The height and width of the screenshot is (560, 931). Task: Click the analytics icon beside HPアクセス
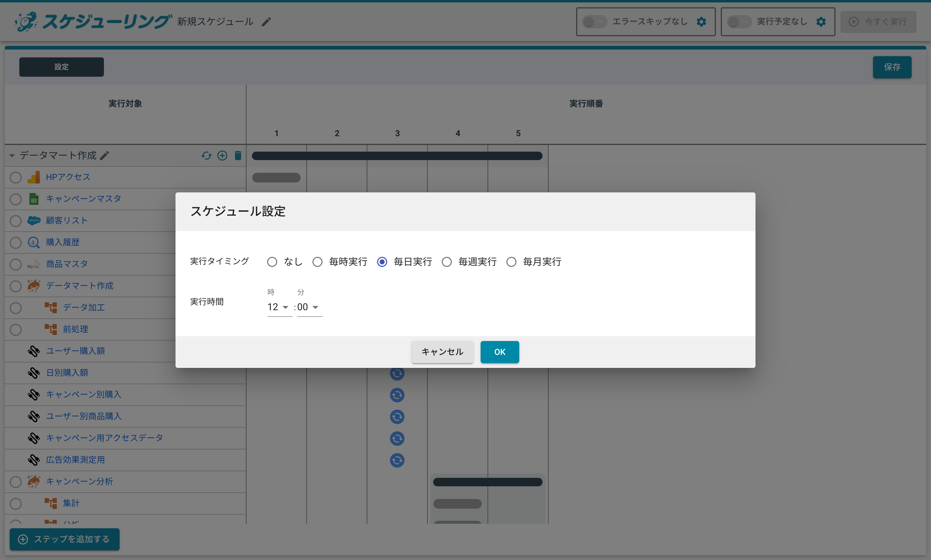coord(34,177)
